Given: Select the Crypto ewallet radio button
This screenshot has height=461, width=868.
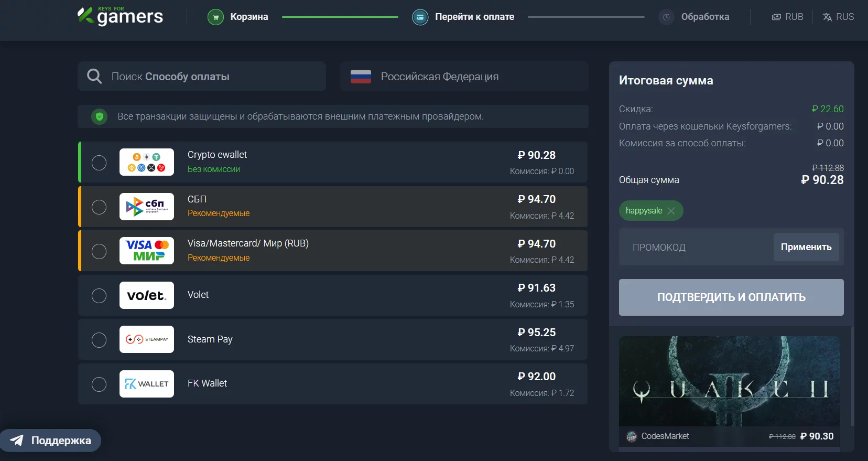Looking at the screenshot, I should tap(99, 163).
